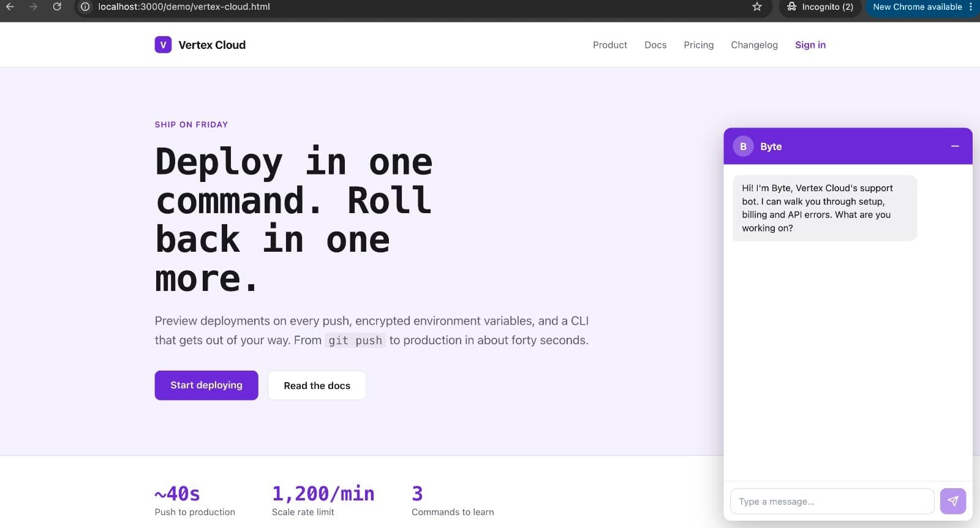
Task: Reload the page in the browser
Action: 57,7
